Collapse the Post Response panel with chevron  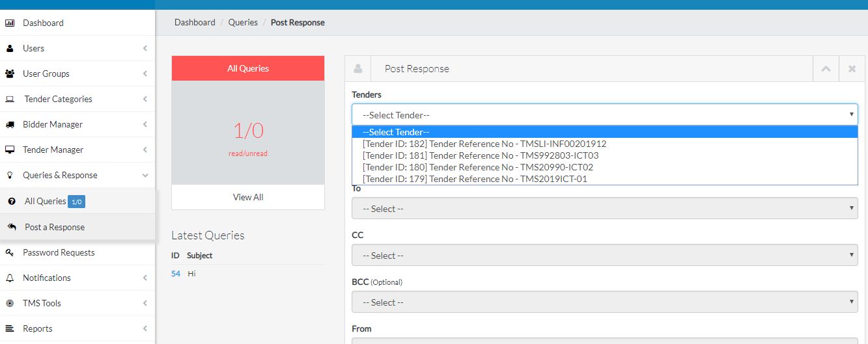[x=826, y=68]
